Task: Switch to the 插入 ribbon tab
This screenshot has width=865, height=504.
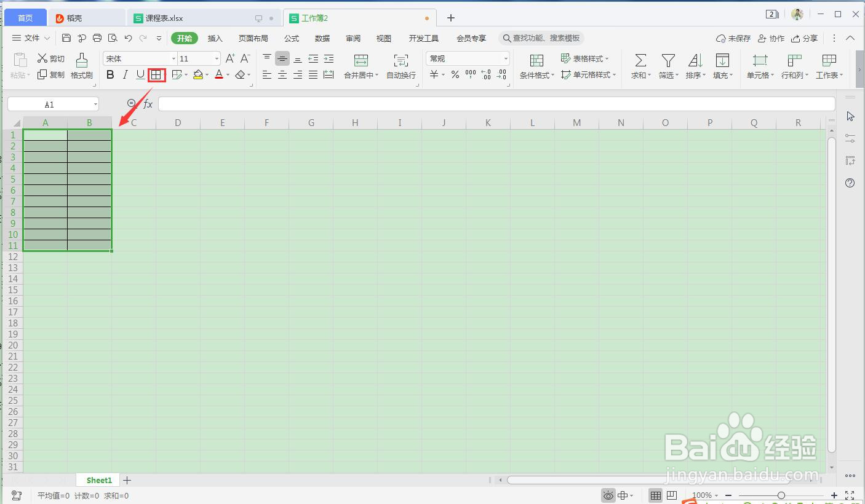Action: [215, 37]
